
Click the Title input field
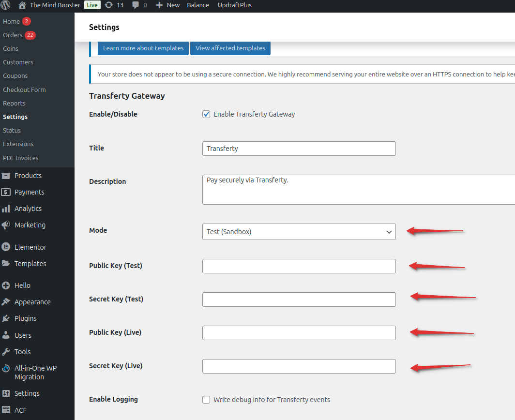(299, 149)
